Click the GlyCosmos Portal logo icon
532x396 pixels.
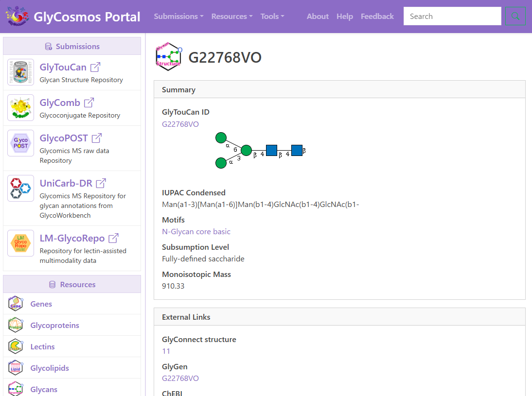click(x=17, y=17)
